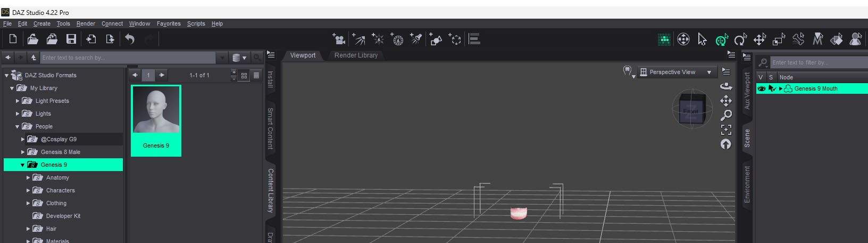
Task: Open the Create menu
Action: (42, 23)
